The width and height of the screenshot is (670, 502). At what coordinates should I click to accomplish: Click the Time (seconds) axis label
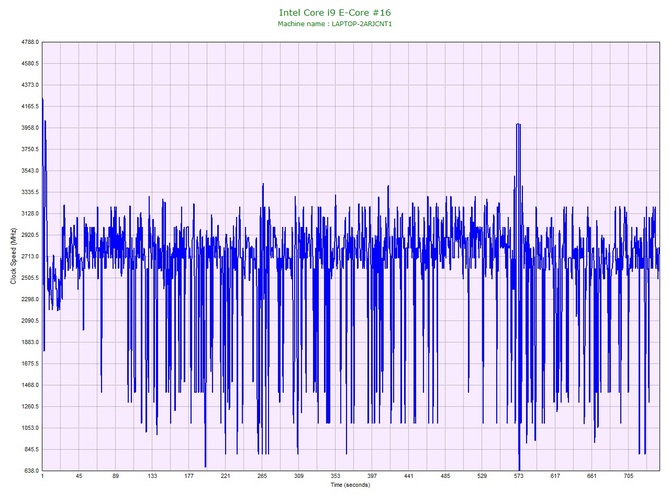(350, 485)
